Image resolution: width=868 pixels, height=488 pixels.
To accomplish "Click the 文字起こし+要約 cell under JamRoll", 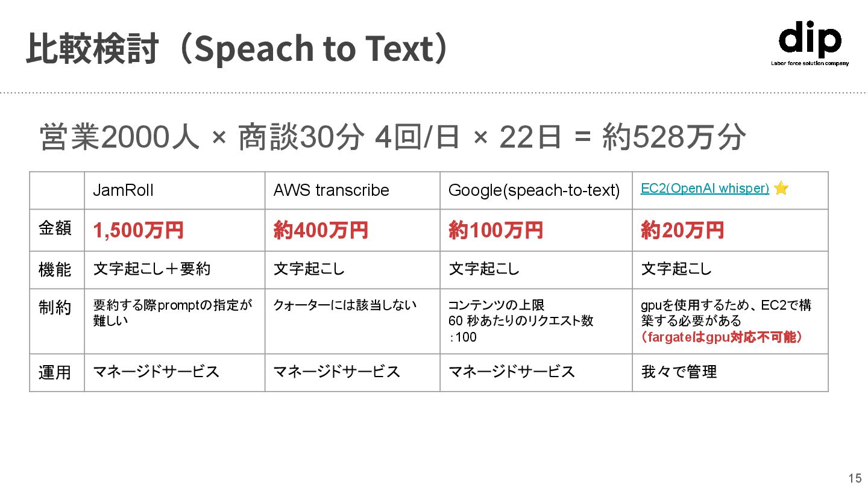I will pos(151,269).
